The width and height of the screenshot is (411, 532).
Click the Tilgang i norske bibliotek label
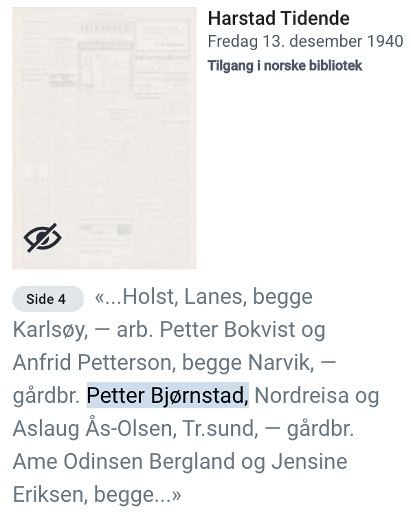(x=285, y=65)
